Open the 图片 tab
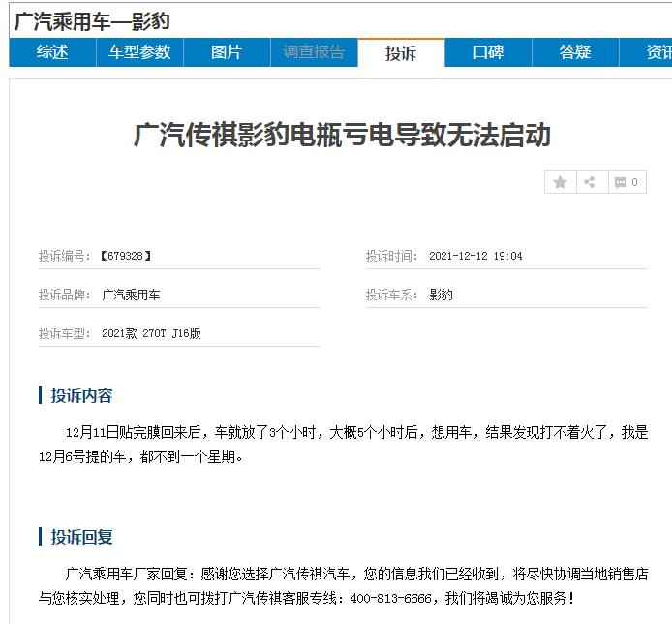This screenshot has height=624, width=672. tap(227, 52)
